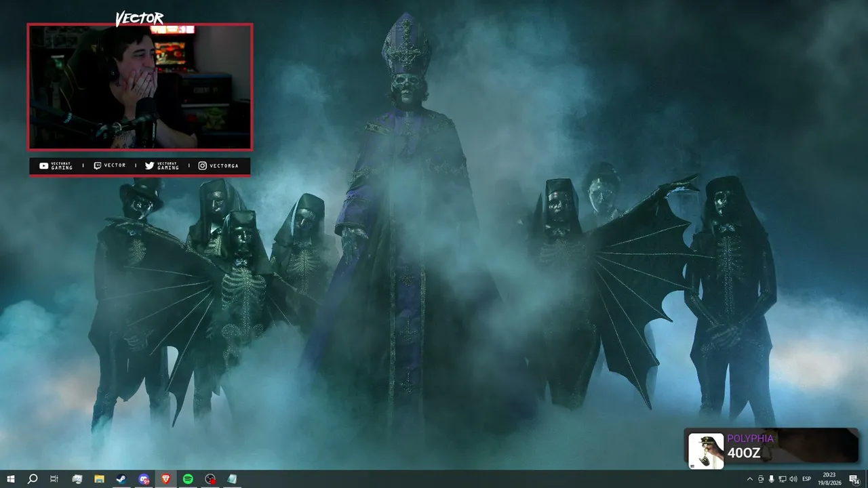Screen dimensions: 868x488
Task: Click the 40OZ song title
Action: coord(744,453)
